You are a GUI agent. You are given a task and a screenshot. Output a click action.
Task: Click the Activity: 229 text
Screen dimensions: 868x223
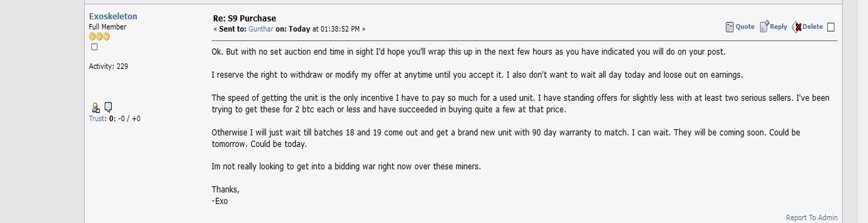point(108,66)
